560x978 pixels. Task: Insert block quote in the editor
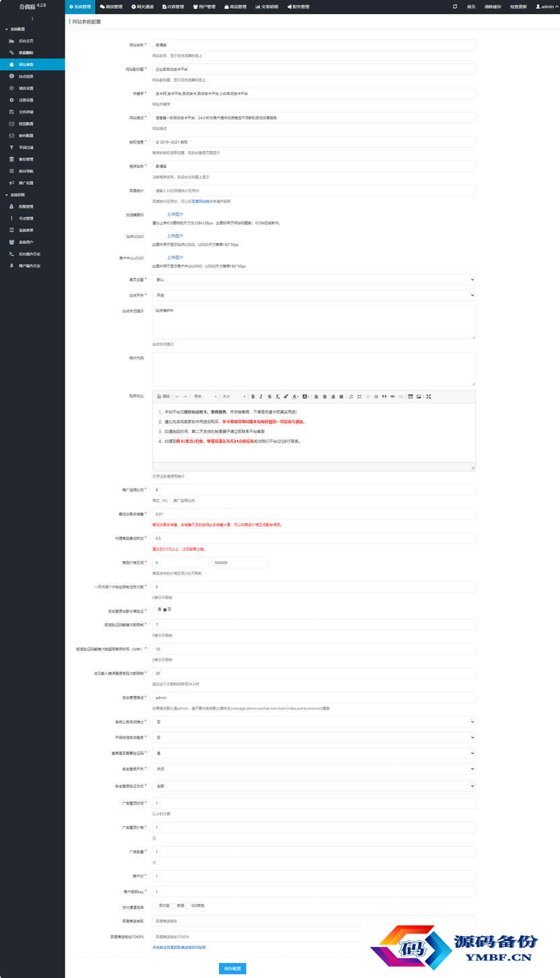point(384,397)
